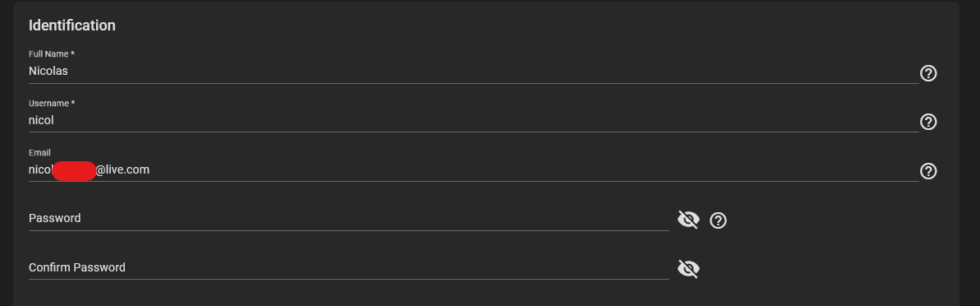Screen dimensions: 980x306
Task: Click into the Username input field
Action: tap(473, 120)
